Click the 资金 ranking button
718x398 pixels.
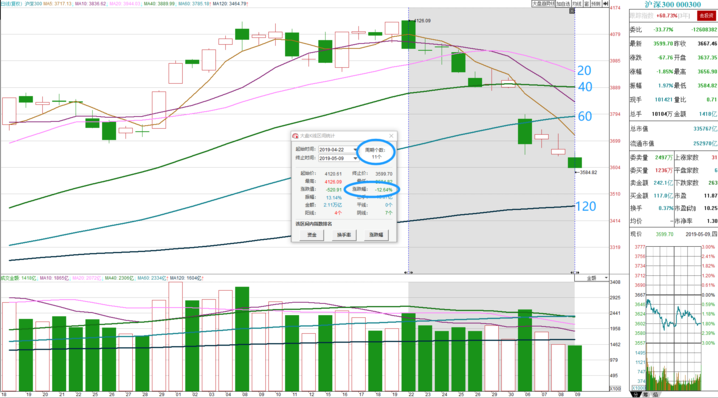[x=312, y=234]
